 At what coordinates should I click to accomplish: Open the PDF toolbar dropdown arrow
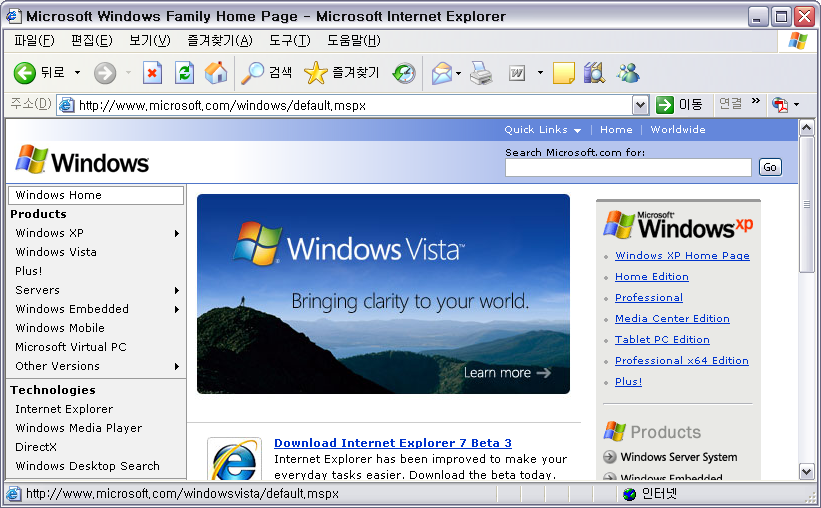pos(796,105)
